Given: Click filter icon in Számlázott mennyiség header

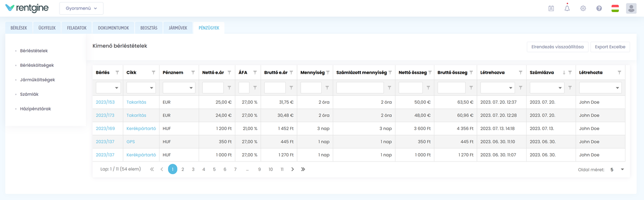Looking at the screenshot, I should click(x=390, y=73).
